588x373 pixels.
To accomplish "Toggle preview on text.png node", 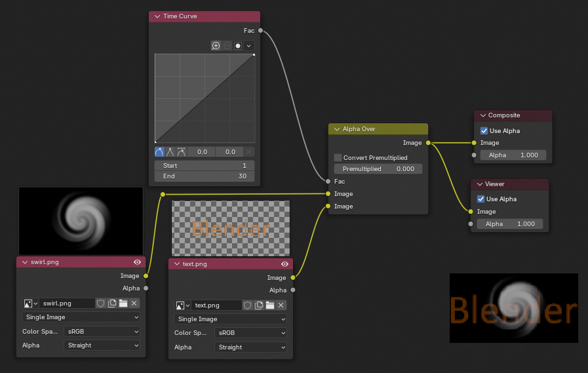I will [x=284, y=264].
